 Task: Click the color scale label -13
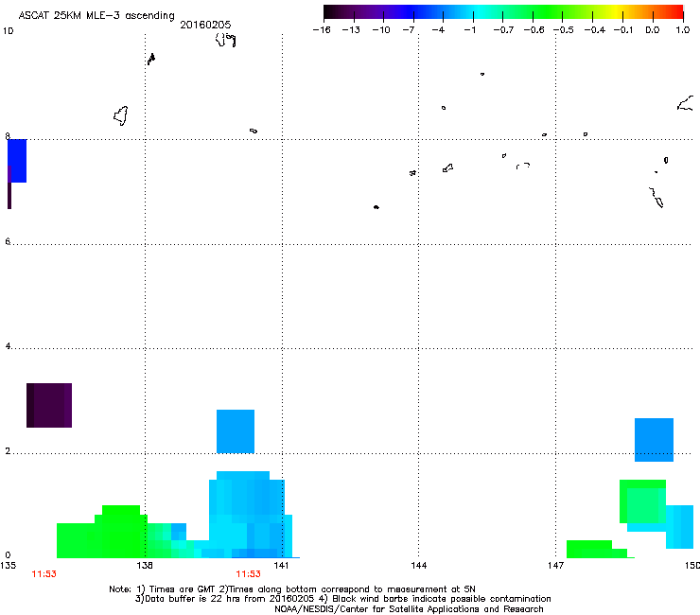(x=351, y=30)
